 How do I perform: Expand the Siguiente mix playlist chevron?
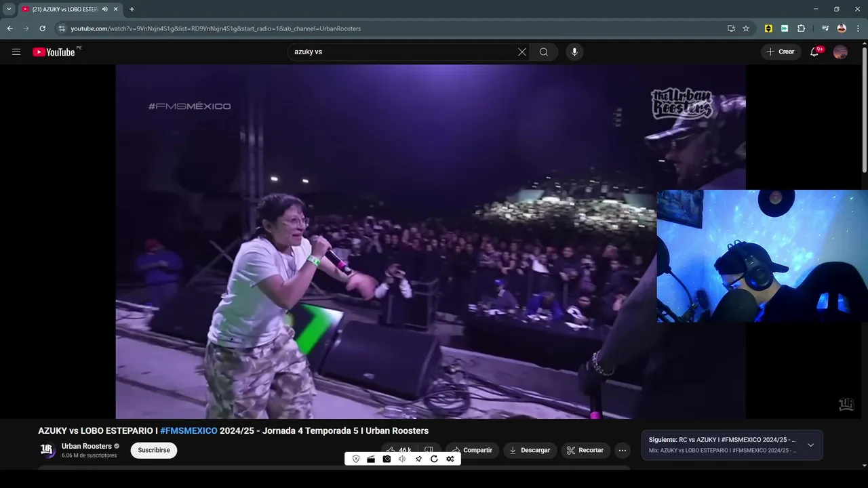point(810,445)
